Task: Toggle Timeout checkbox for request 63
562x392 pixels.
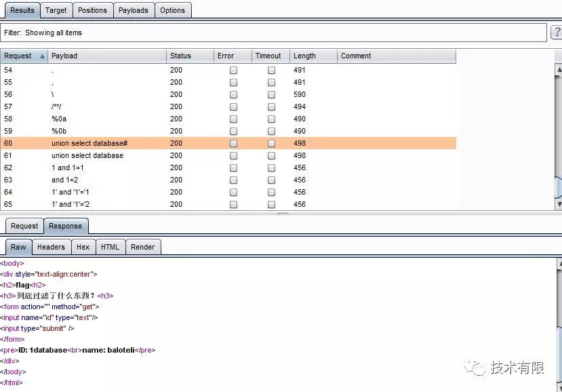Action: (271, 180)
